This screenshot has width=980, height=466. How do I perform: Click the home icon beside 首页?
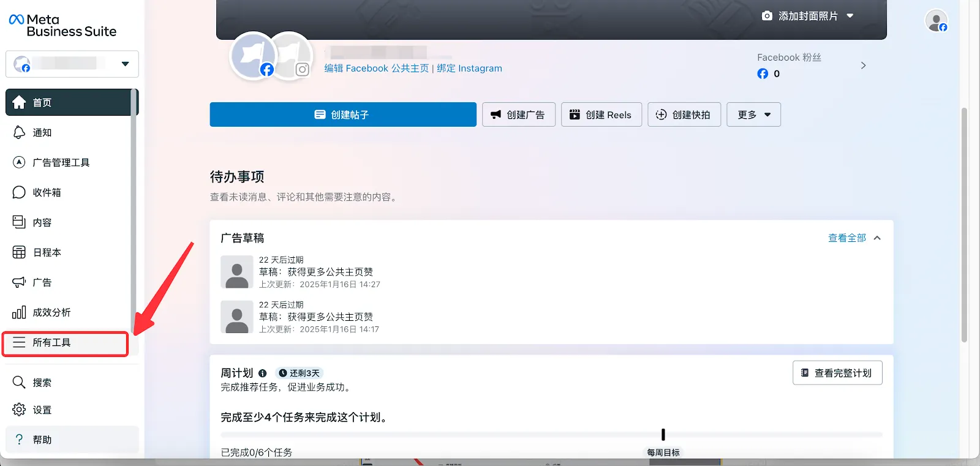(x=19, y=102)
